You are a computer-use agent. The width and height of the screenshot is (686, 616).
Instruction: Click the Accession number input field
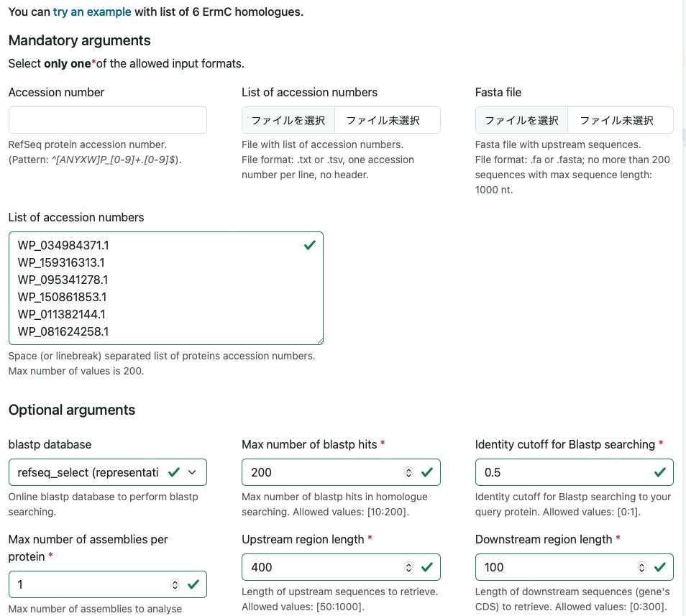coord(106,119)
